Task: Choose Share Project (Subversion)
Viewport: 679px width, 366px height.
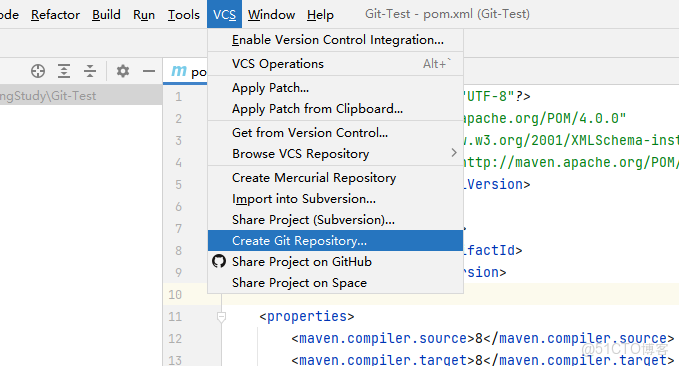Action: pos(336,220)
